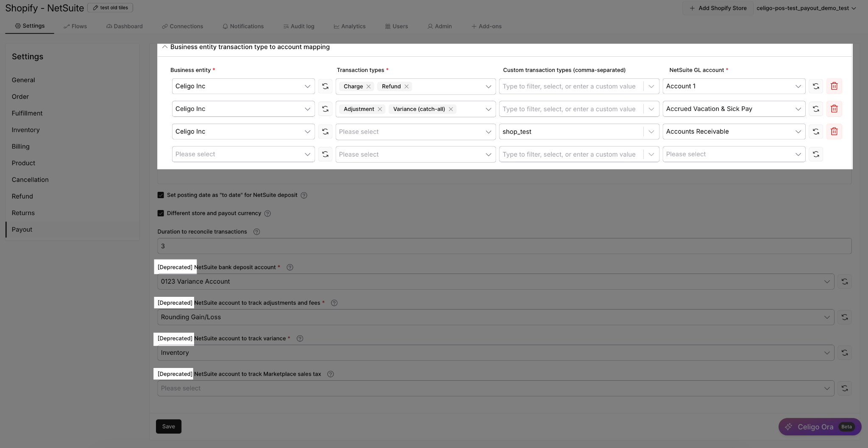Open Account 1 GL account dropdown
Image resolution: width=868 pixels, height=448 pixels.
[x=734, y=86]
